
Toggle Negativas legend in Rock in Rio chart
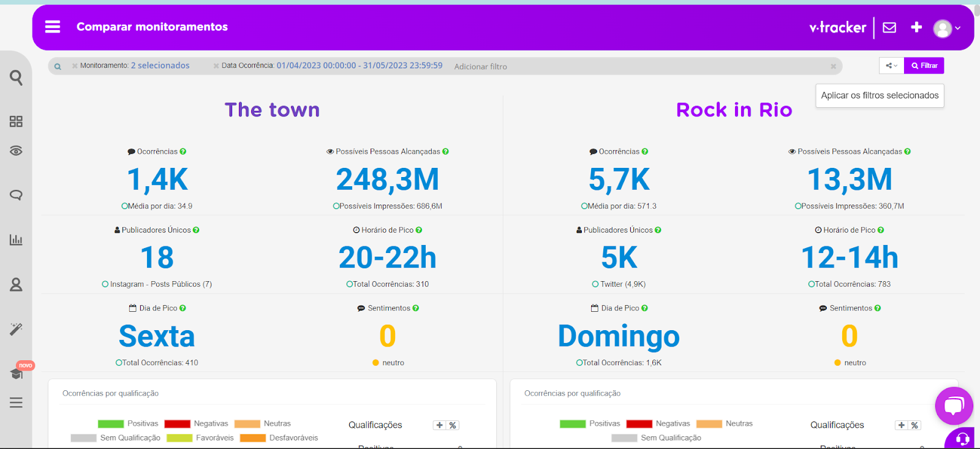click(x=658, y=424)
